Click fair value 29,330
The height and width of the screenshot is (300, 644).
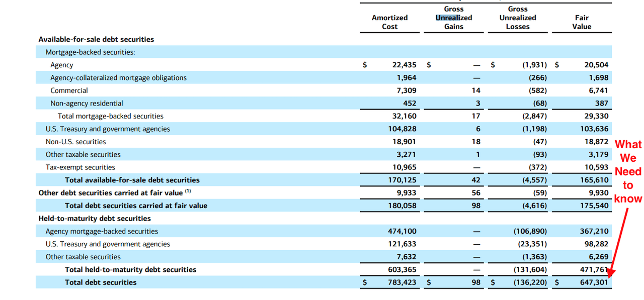[x=596, y=116]
